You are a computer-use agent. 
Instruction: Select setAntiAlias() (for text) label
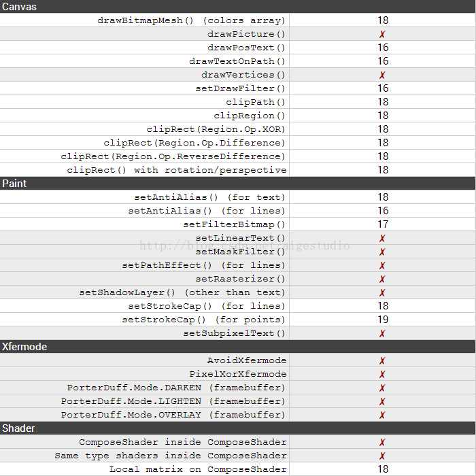coord(209,197)
